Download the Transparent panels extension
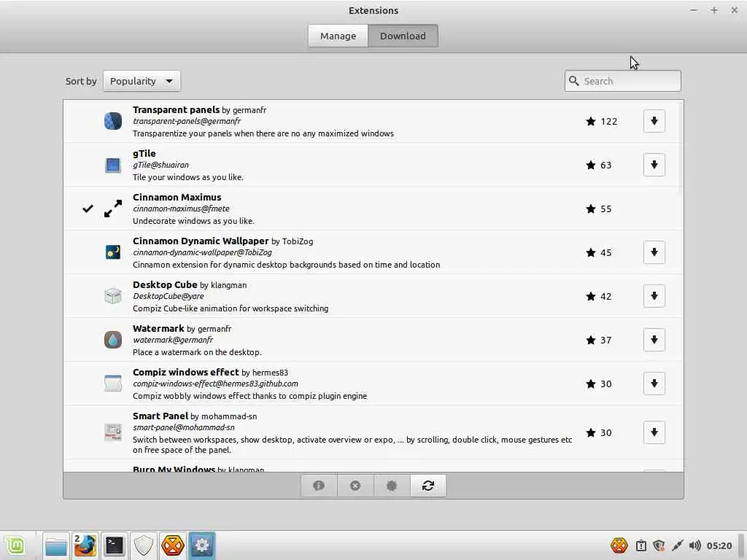The height and width of the screenshot is (560, 747). [654, 121]
